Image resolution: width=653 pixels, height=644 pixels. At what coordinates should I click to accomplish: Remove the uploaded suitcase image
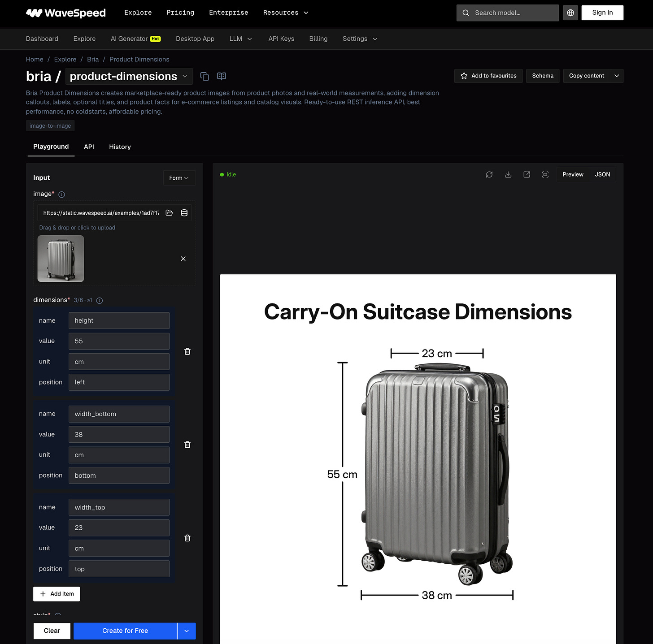point(183,259)
